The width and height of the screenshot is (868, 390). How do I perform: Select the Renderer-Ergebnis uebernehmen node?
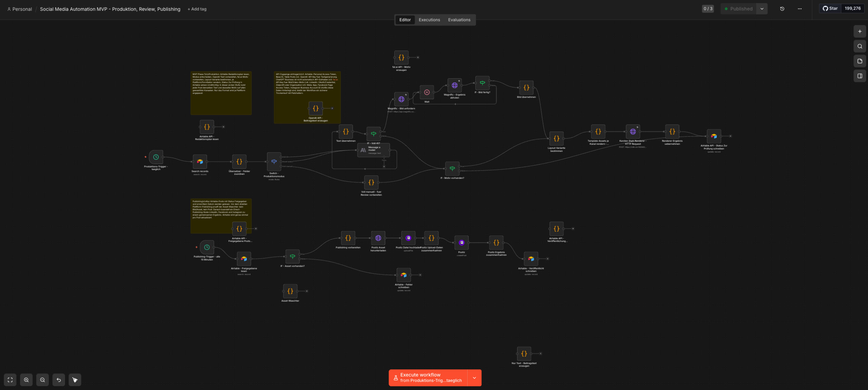point(672,131)
